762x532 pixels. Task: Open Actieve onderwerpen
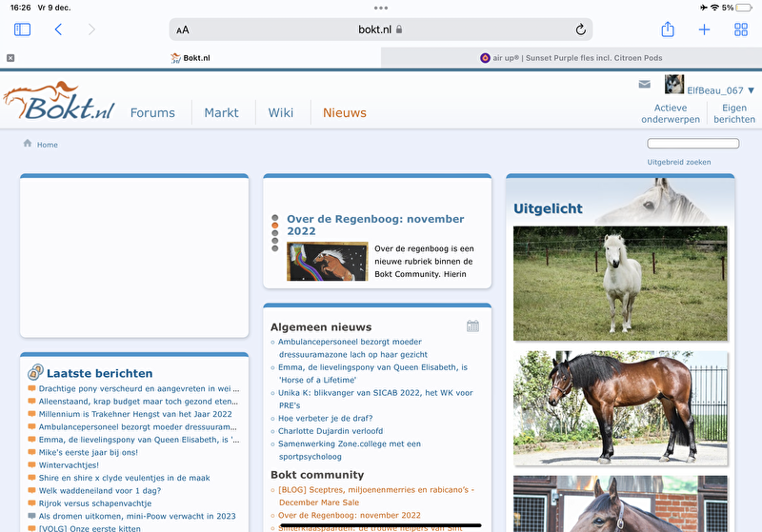671,113
